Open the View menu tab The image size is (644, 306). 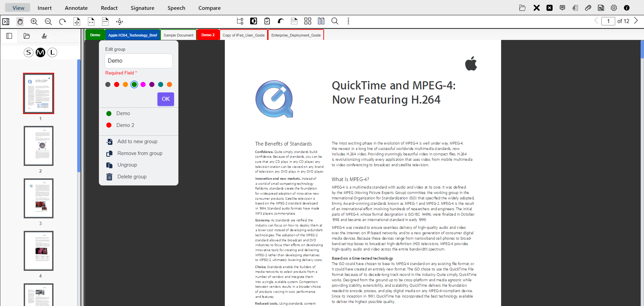point(18,8)
